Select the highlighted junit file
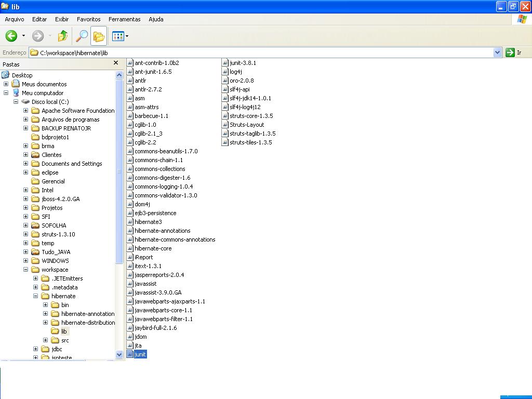Viewport: 532px width, 399px height. point(140,354)
